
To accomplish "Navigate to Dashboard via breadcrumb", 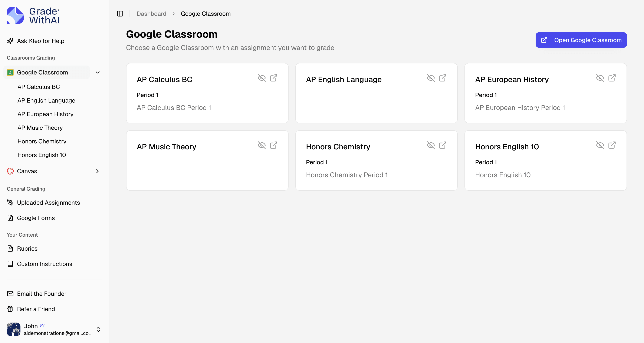I will (x=151, y=14).
